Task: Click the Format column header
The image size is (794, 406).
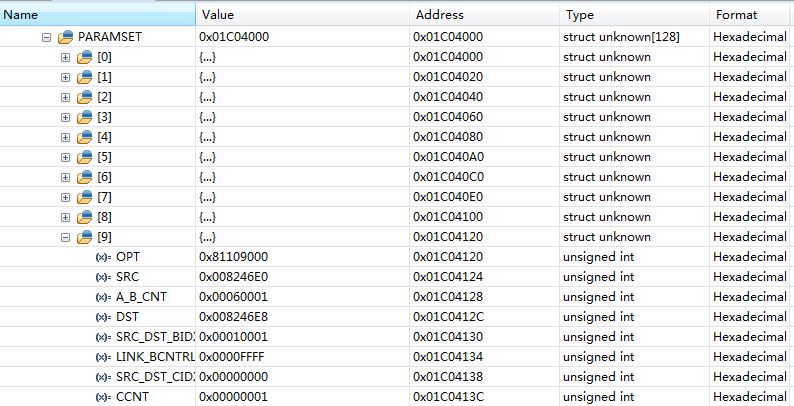Action: pos(750,14)
